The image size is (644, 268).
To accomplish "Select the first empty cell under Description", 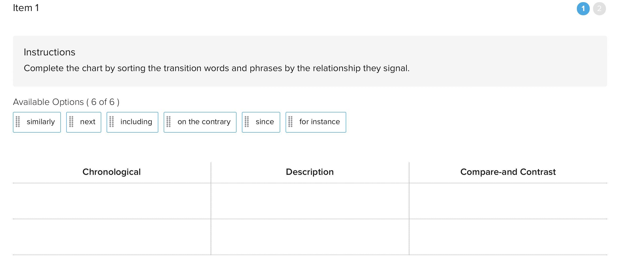I will coord(310,201).
